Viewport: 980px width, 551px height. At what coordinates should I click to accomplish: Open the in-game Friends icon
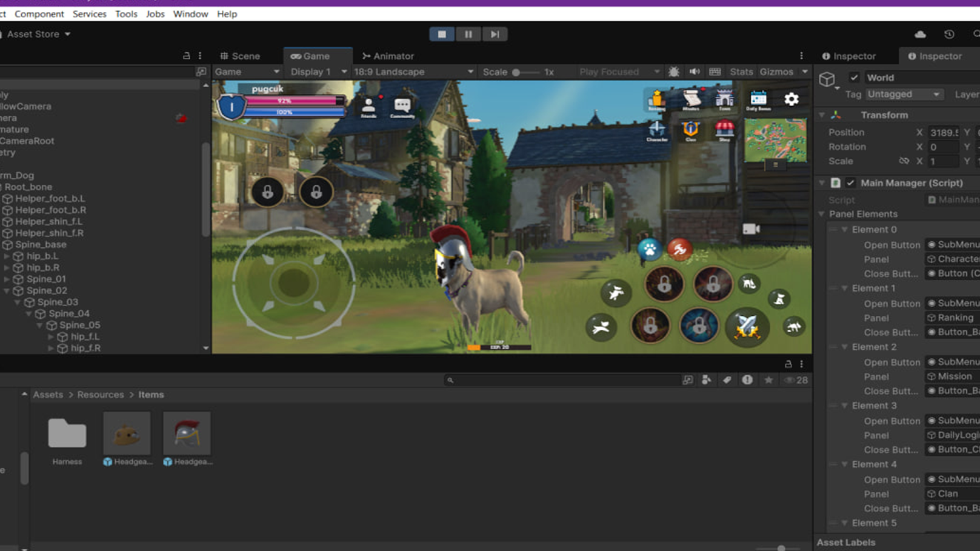tap(368, 107)
